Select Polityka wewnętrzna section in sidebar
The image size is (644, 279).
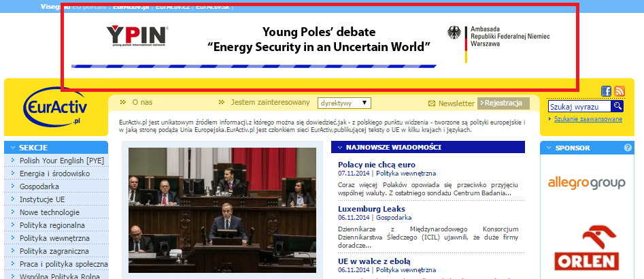[54, 238]
